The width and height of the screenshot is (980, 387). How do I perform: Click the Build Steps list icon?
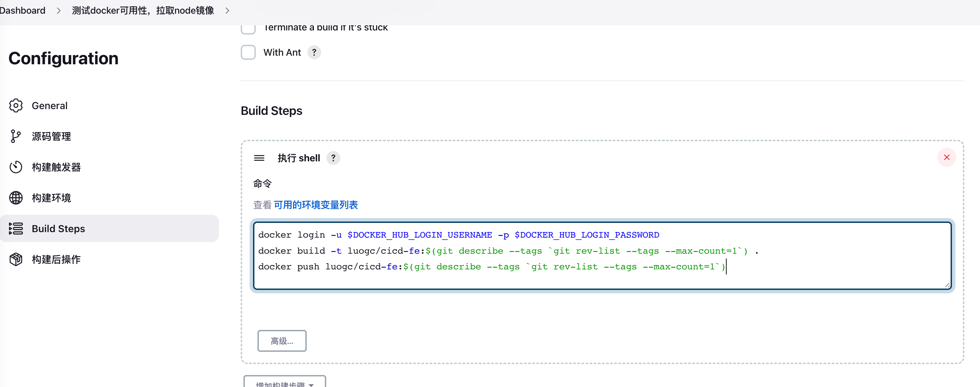(x=16, y=228)
